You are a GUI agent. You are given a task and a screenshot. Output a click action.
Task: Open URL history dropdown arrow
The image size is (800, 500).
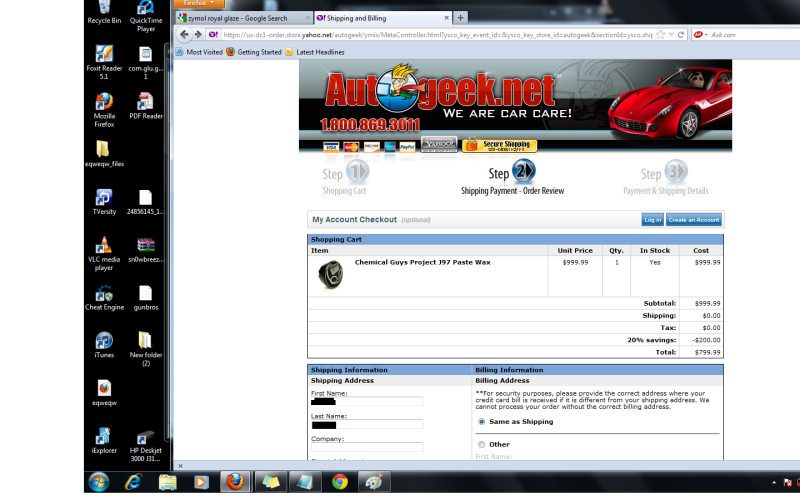click(x=671, y=35)
